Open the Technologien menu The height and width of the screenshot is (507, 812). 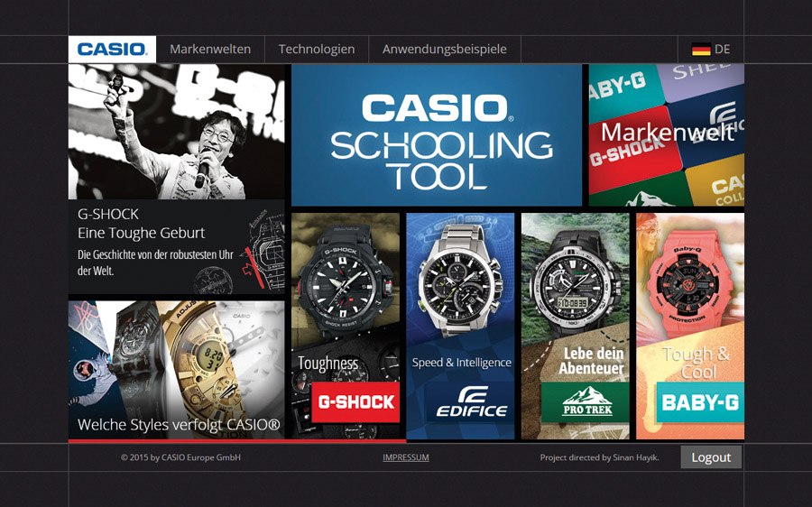(317, 50)
